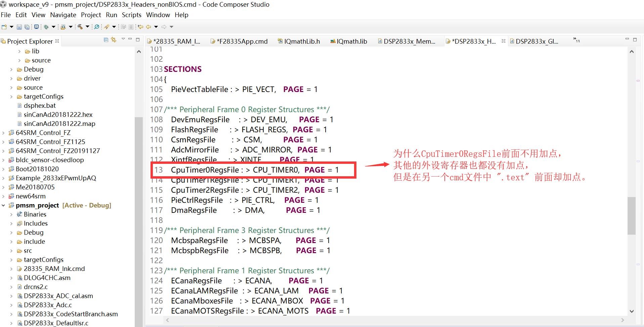This screenshot has height=327, width=644.
Task: Open the Window menu
Action: [x=158, y=15]
